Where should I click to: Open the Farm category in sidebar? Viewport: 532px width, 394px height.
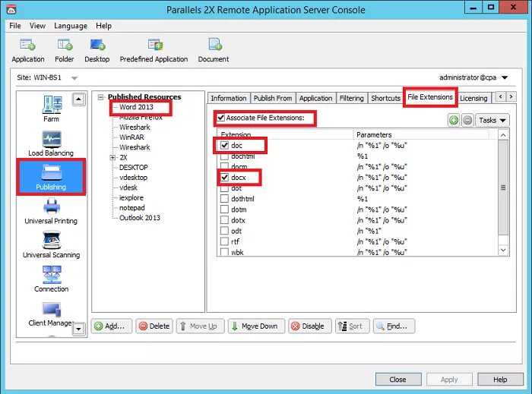click(51, 109)
